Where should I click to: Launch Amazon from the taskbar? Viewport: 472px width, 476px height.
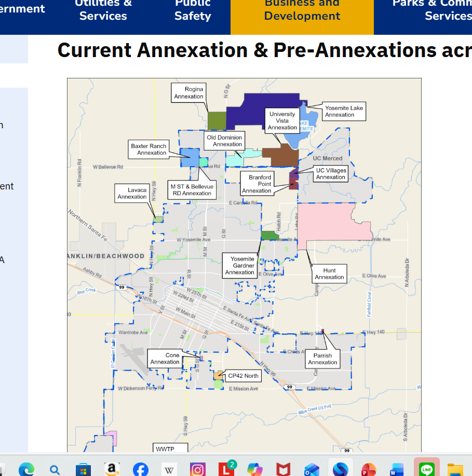tap(112, 469)
